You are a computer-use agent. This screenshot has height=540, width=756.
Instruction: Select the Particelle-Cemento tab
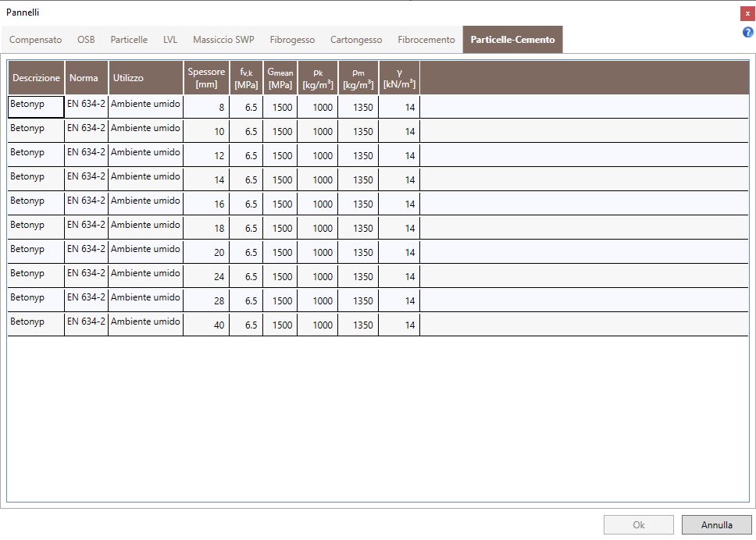coord(512,40)
